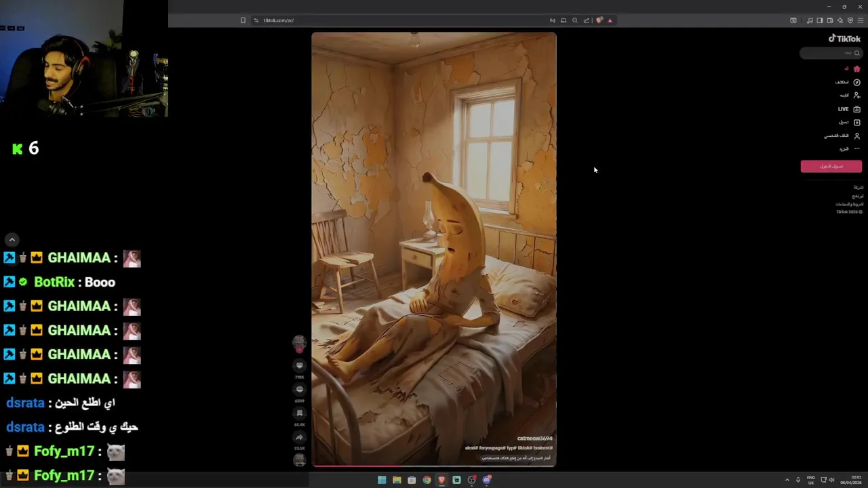Screen dimensions: 868x488
Task: Click the taskbar volume speaker icon
Action: [x=831, y=480]
